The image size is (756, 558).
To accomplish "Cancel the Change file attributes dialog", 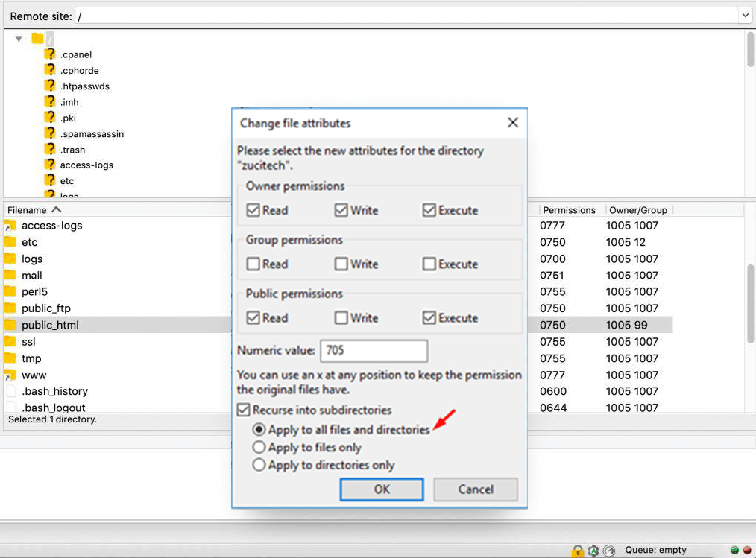I will [476, 489].
